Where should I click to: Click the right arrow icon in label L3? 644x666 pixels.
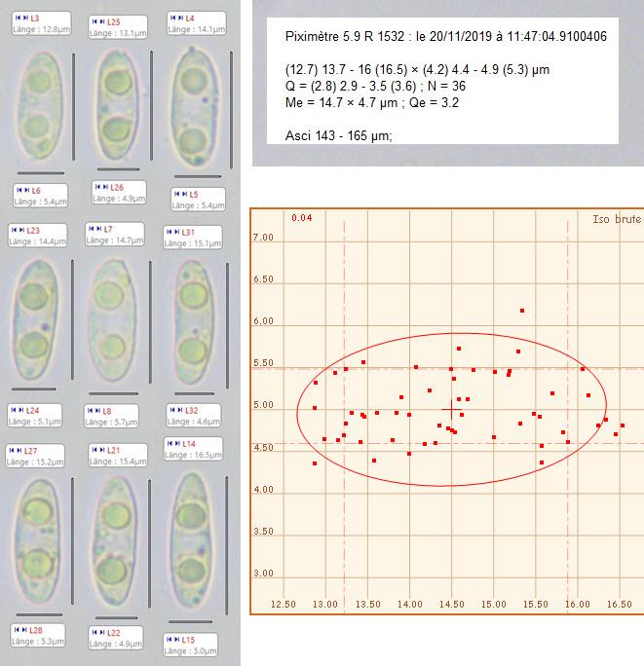(25, 18)
